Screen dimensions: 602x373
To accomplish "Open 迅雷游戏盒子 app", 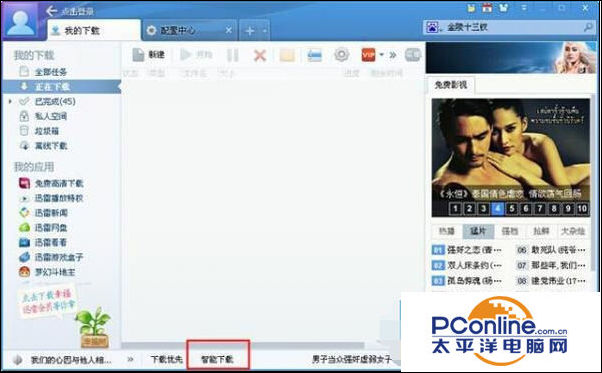I will coord(51,257).
